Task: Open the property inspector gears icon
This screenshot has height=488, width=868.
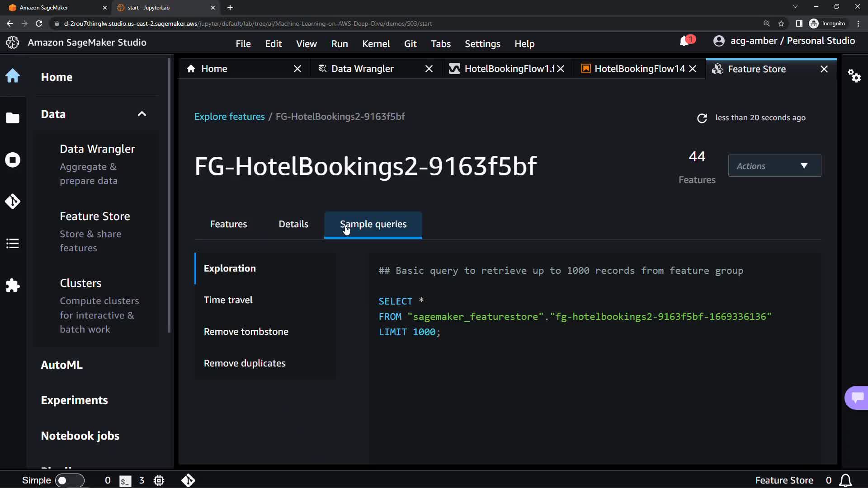Action: [854, 75]
